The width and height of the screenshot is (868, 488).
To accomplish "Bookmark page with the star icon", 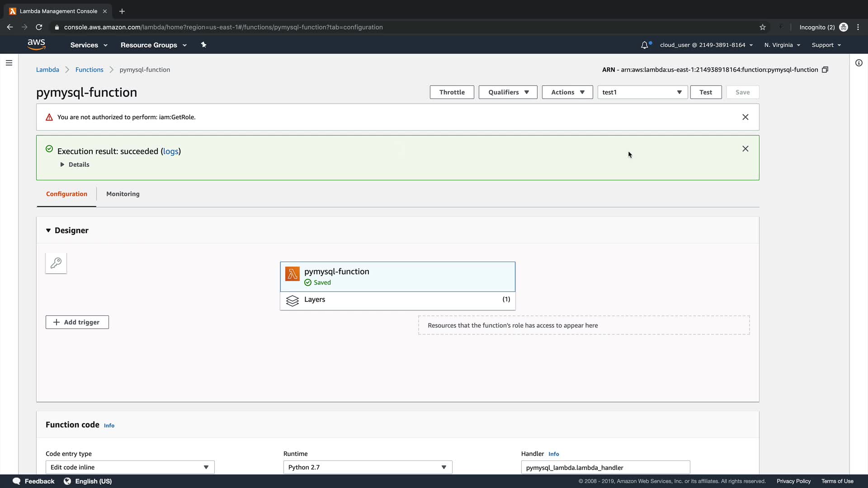I will coord(763,27).
